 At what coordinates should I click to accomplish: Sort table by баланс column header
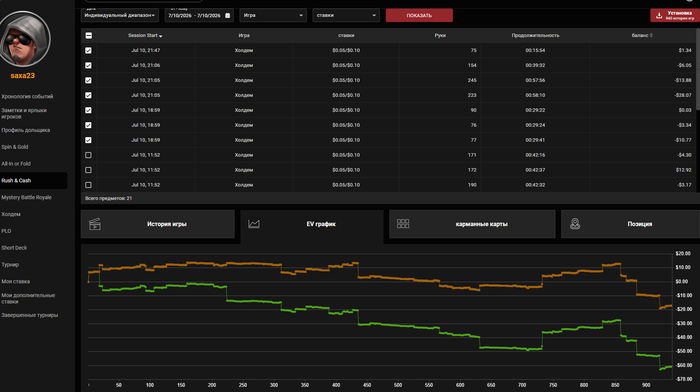coord(642,35)
